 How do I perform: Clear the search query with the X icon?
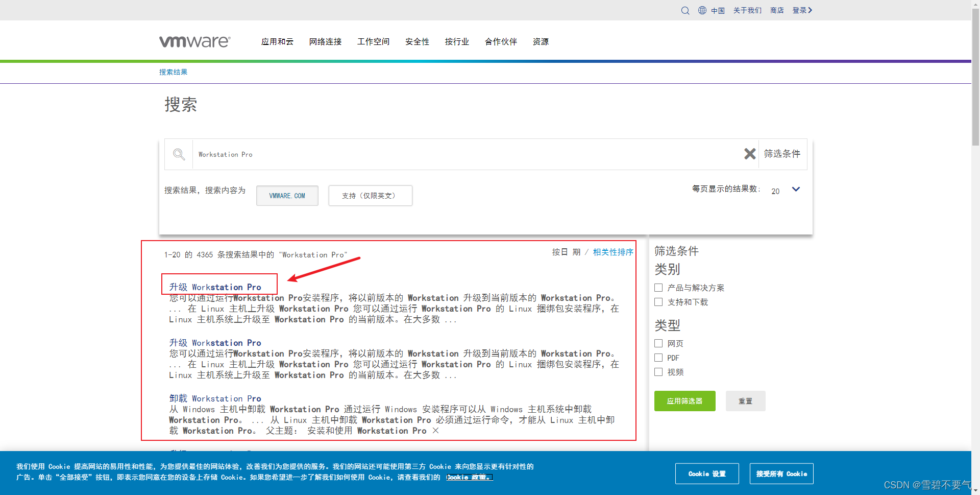[750, 154]
